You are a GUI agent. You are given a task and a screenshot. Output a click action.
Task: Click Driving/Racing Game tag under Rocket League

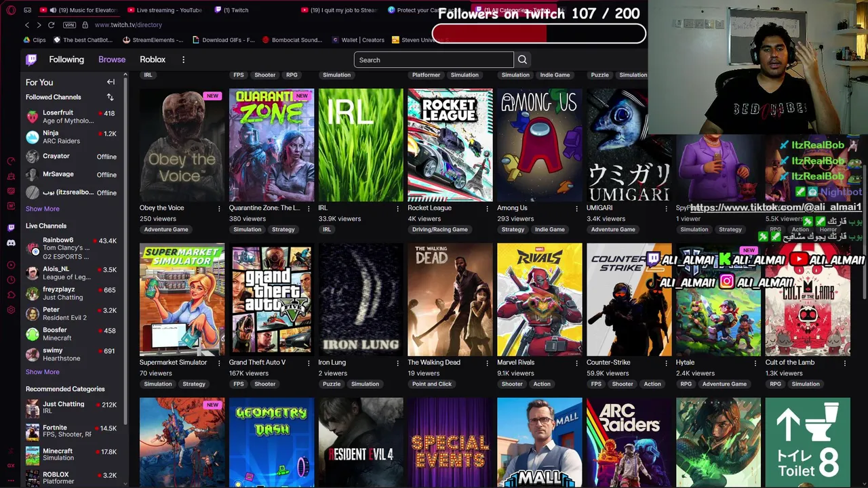click(x=440, y=230)
